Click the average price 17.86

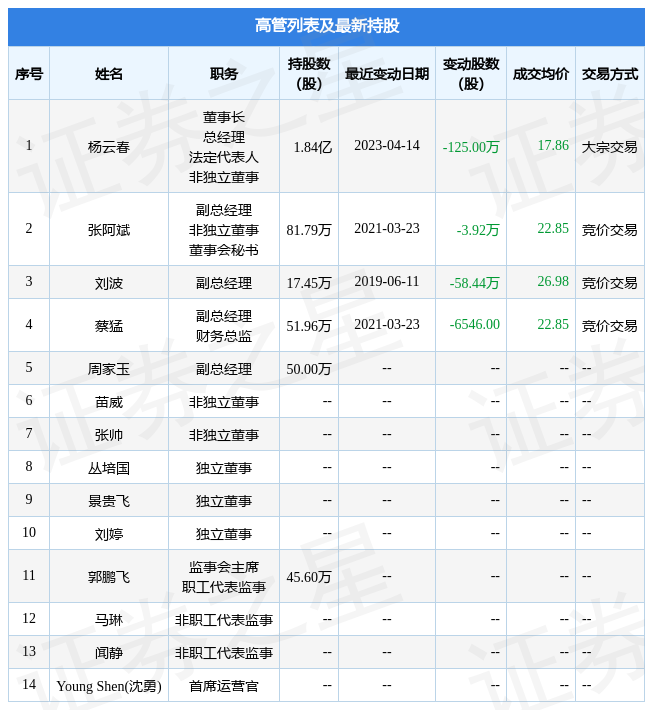[x=553, y=145]
